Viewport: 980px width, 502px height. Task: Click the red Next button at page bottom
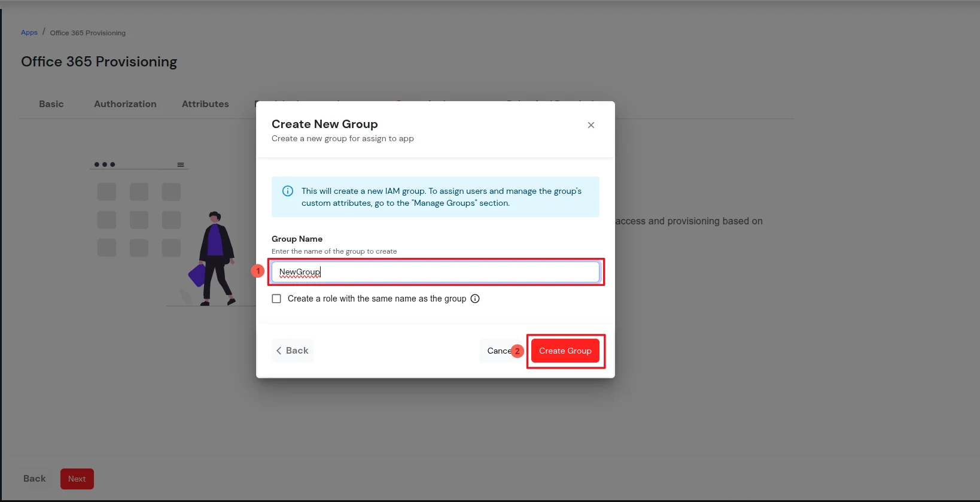77,479
